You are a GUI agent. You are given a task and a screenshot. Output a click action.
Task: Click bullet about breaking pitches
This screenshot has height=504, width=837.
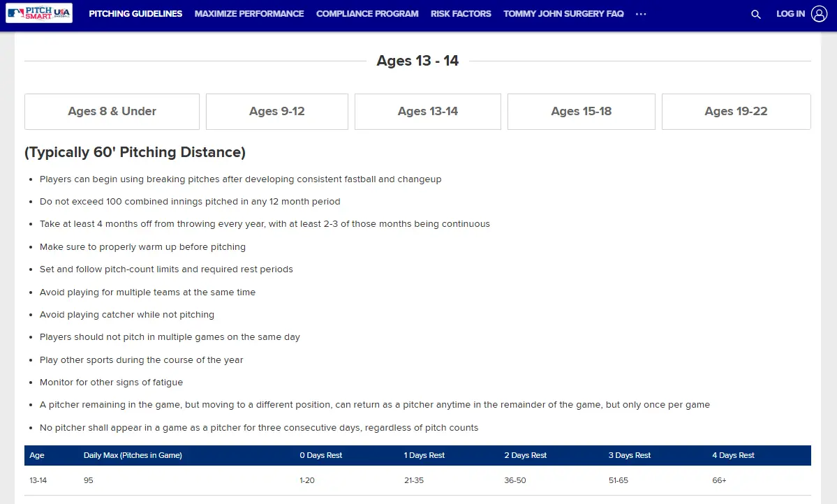240,179
